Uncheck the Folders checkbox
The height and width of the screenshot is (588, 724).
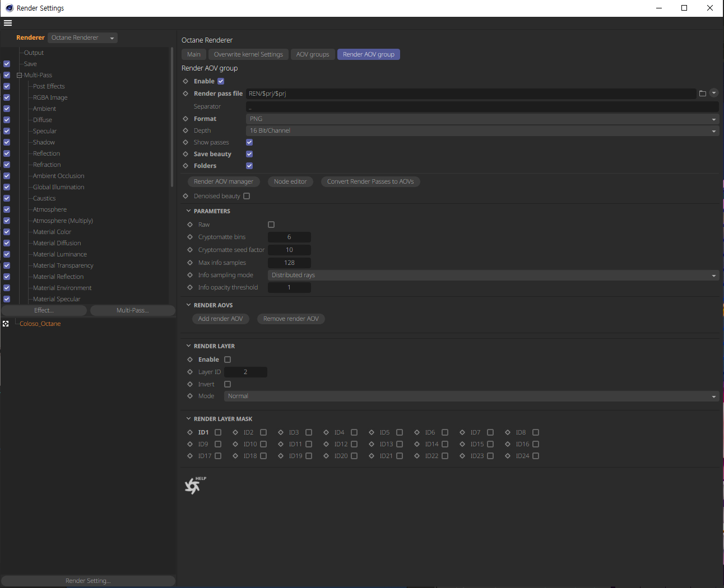(x=249, y=166)
